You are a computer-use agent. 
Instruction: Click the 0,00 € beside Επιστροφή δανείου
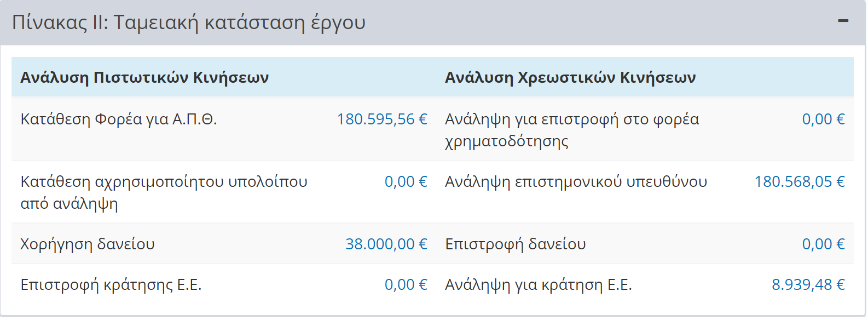[824, 245]
